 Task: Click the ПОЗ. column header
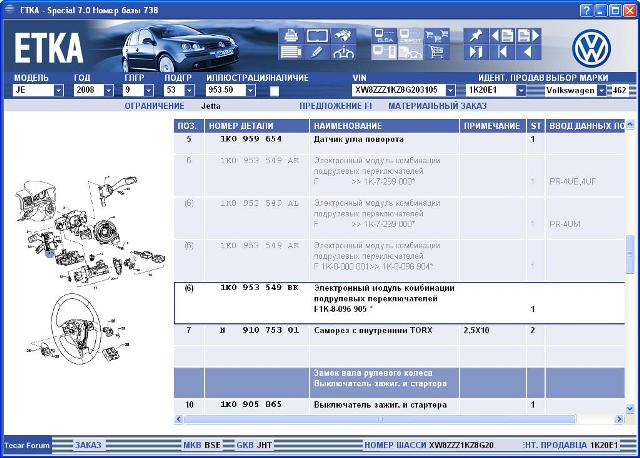(189, 126)
